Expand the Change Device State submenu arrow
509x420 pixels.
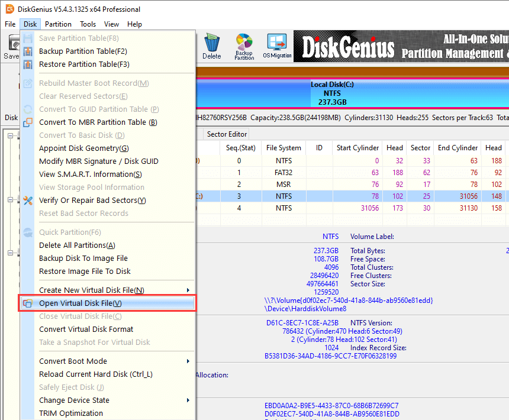click(188, 400)
